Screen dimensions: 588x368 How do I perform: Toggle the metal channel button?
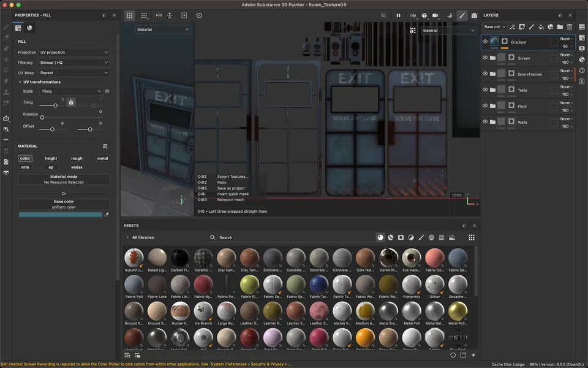point(102,158)
